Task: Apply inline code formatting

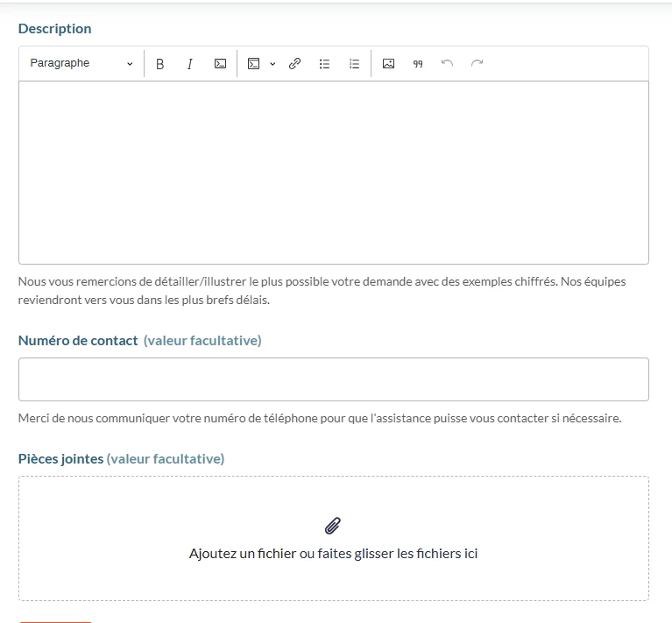Action: click(x=220, y=64)
